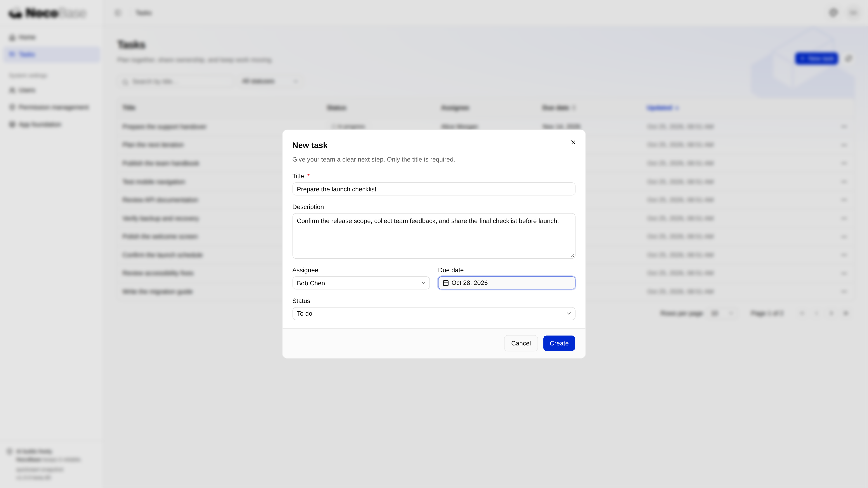The image size is (868, 488).
Task: Close the New task dialog
Action: 573,142
